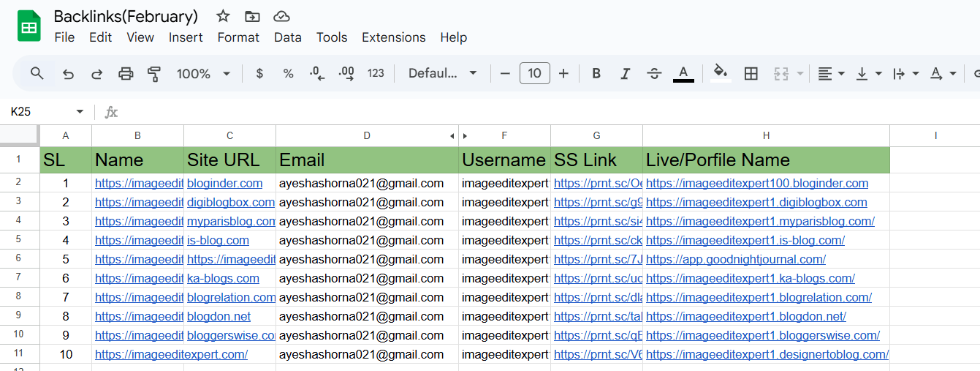Open the 100% zoom dropdown

pos(203,73)
